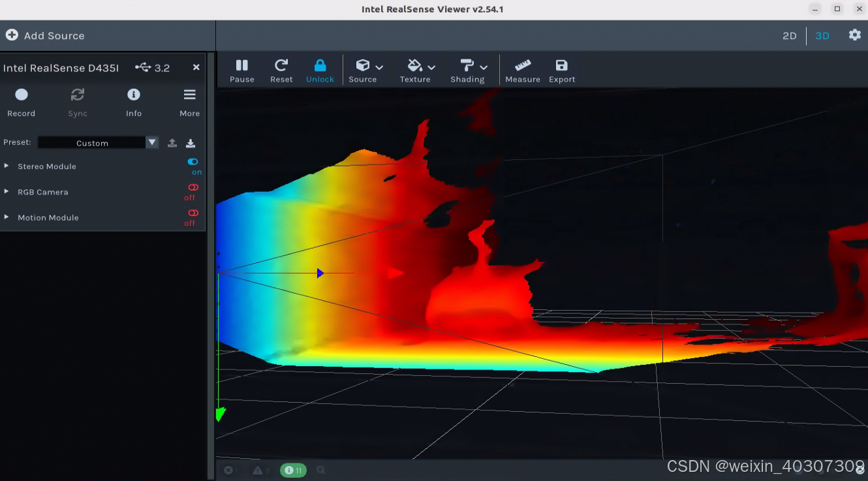Turn on the Motion Module toggle
868x481 pixels.
[193, 213]
